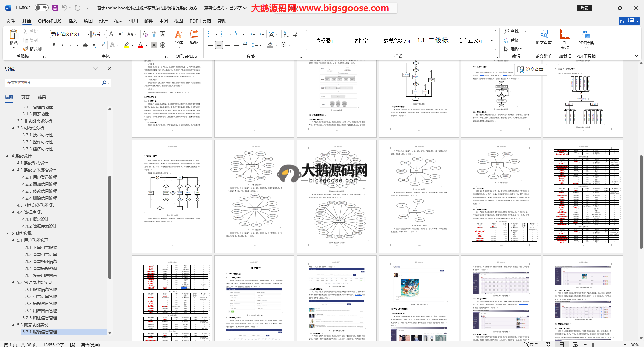644x347 pixels.
Task: Click the 登录 button
Action: (x=585, y=8)
